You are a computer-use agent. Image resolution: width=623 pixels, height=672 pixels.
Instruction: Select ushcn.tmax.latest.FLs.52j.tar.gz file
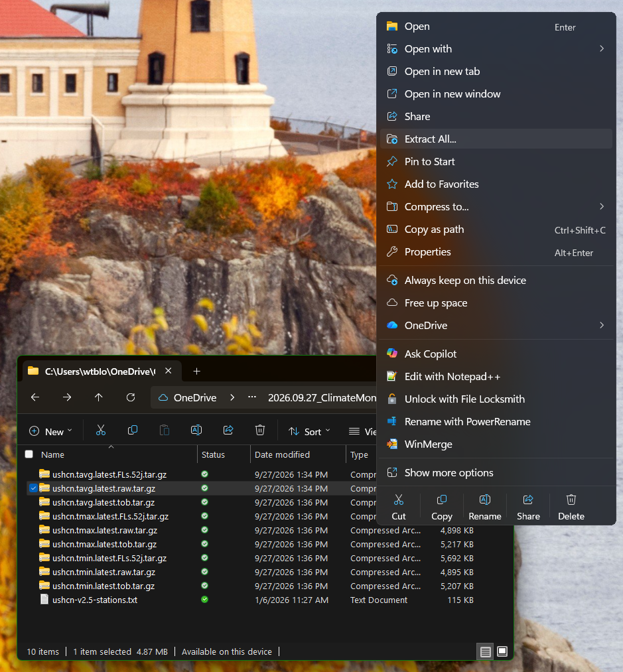click(x=110, y=516)
